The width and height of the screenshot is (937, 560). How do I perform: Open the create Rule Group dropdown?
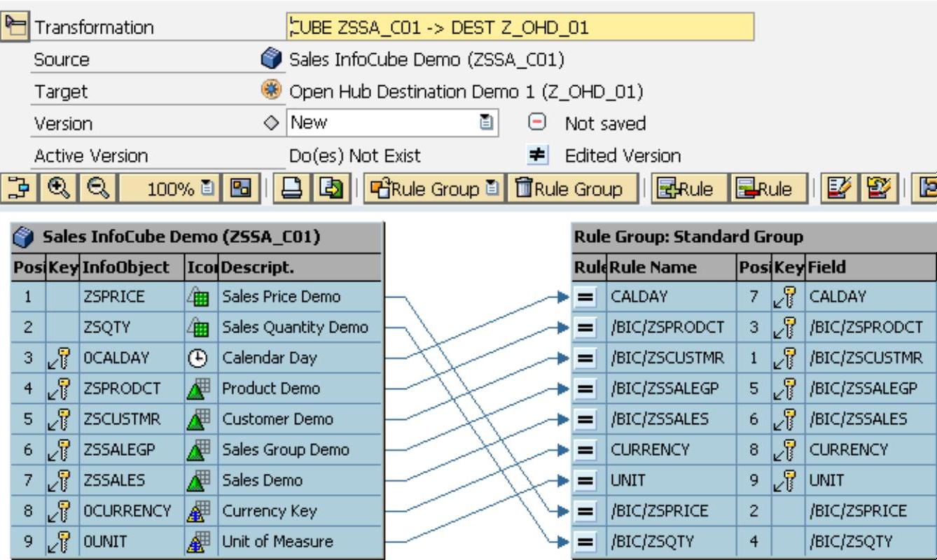(435, 189)
